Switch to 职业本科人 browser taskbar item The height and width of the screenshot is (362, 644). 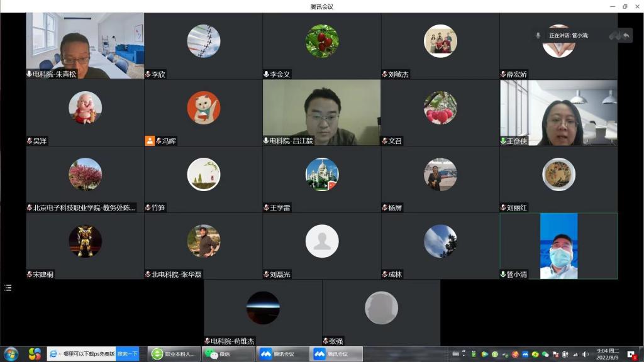pos(174,354)
